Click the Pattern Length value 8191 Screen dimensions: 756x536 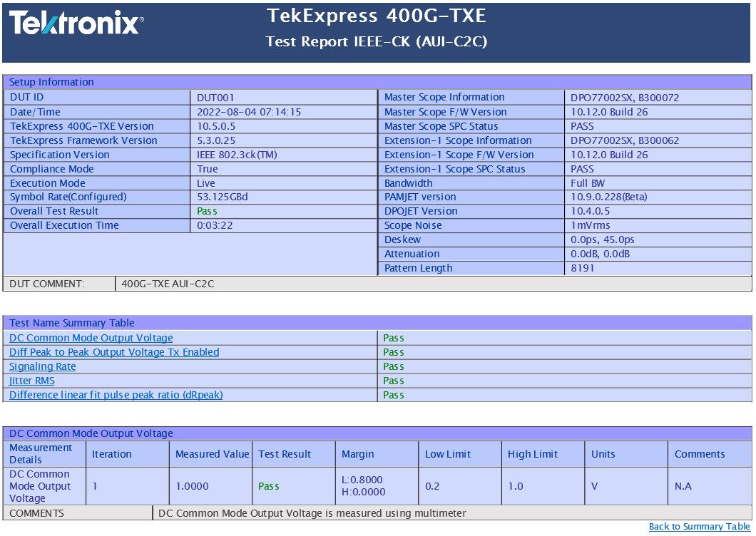583,268
